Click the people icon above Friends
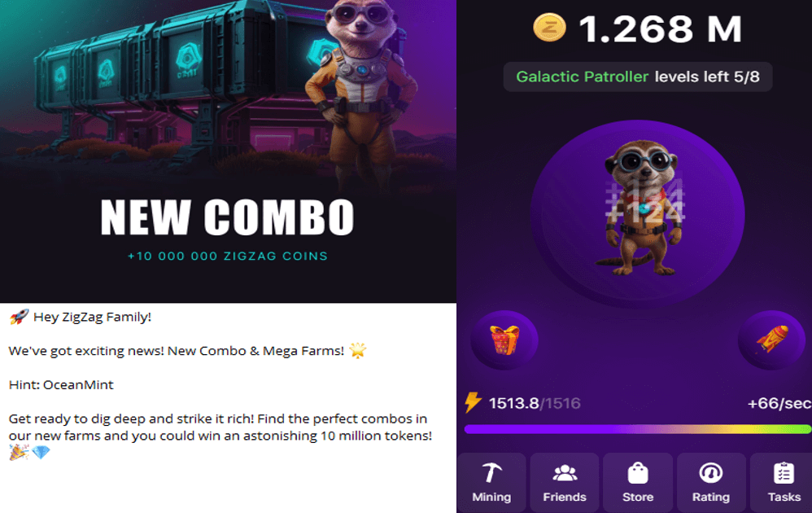This screenshot has height=513, width=812. pos(565,472)
